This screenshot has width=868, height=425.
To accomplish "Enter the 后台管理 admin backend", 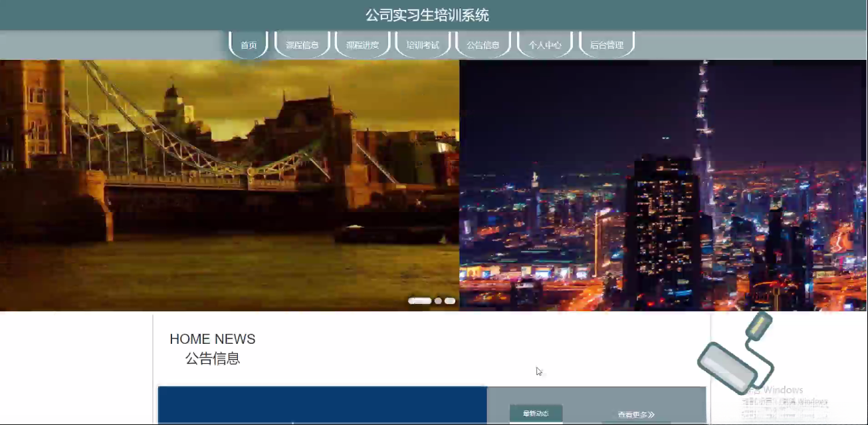I will click(x=605, y=45).
